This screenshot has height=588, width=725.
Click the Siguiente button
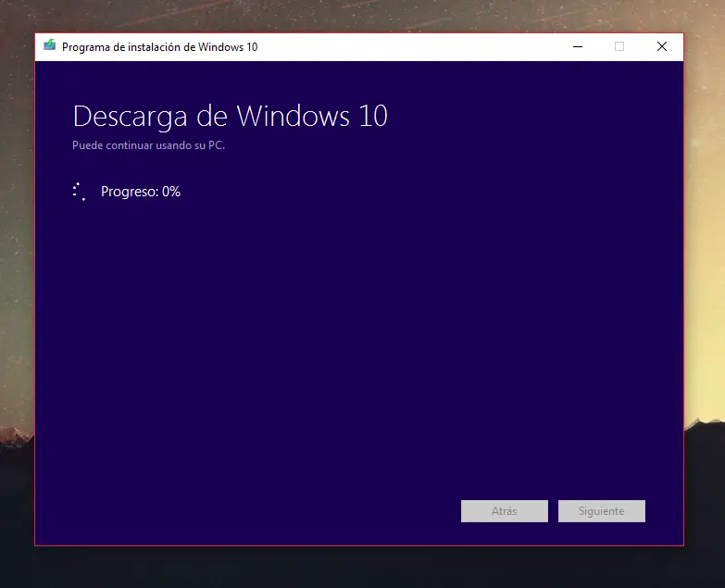(601, 511)
